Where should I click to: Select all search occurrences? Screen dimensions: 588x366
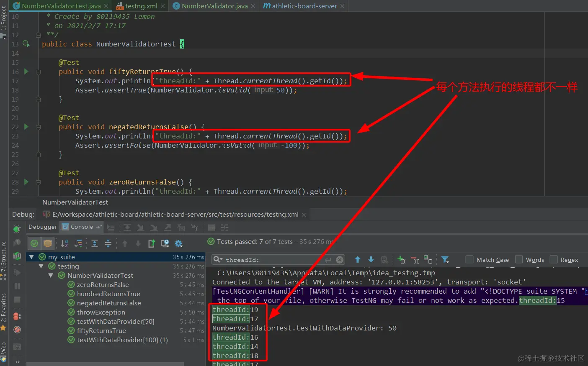click(x=428, y=260)
